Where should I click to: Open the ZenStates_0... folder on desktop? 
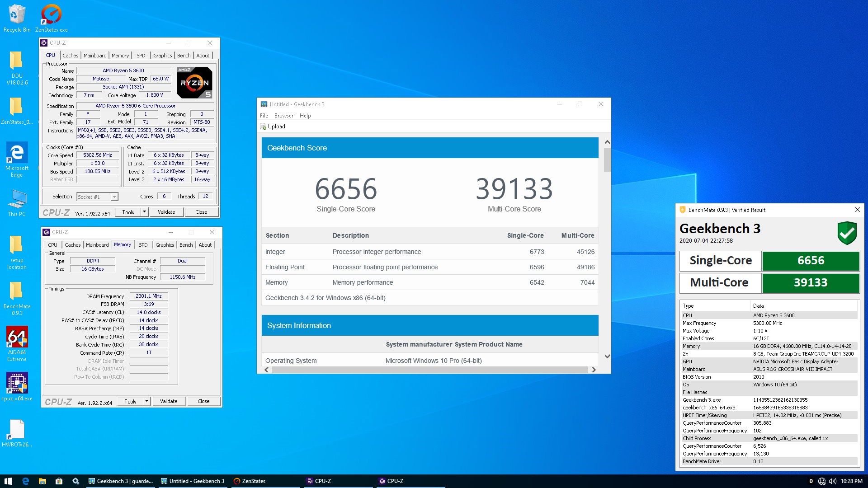[17, 111]
